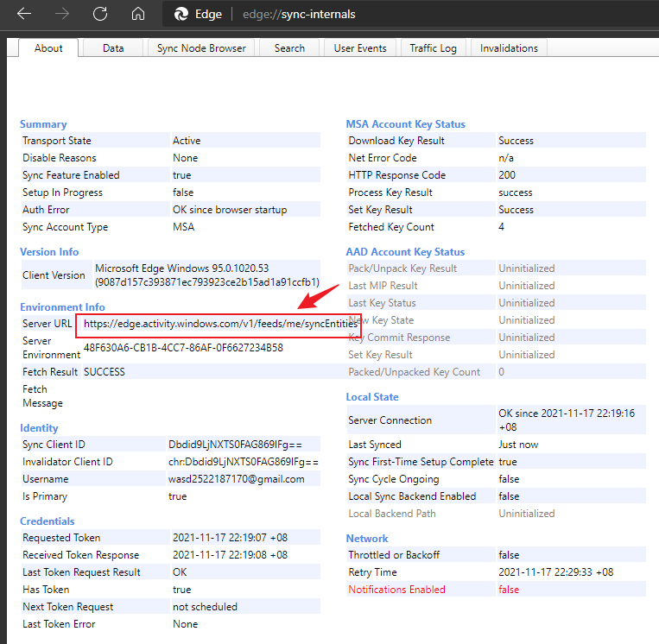Select Server Connection 'OK since 2021-11-17' value
This screenshot has width=659, height=644.
[x=566, y=420]
